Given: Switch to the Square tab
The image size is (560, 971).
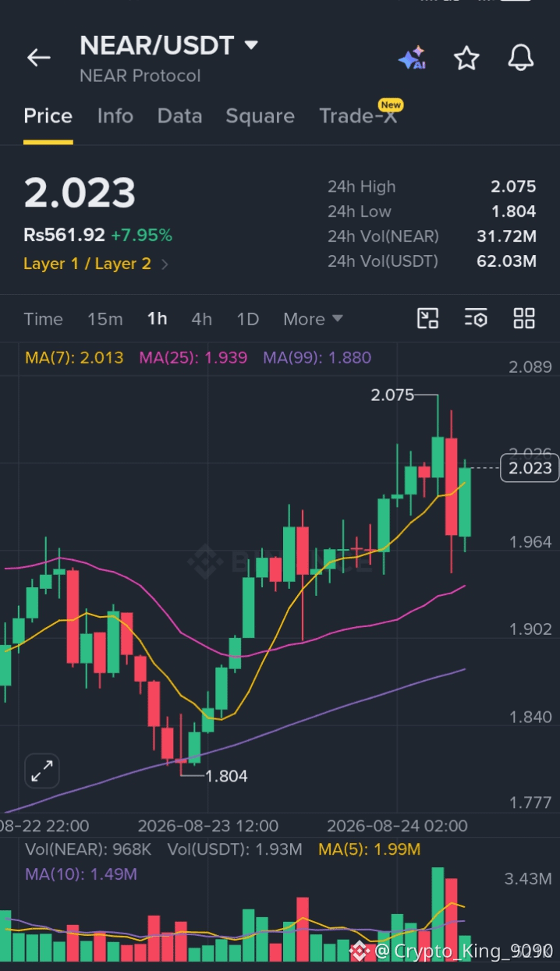Looking at the screenshot, I should [260, 116].
